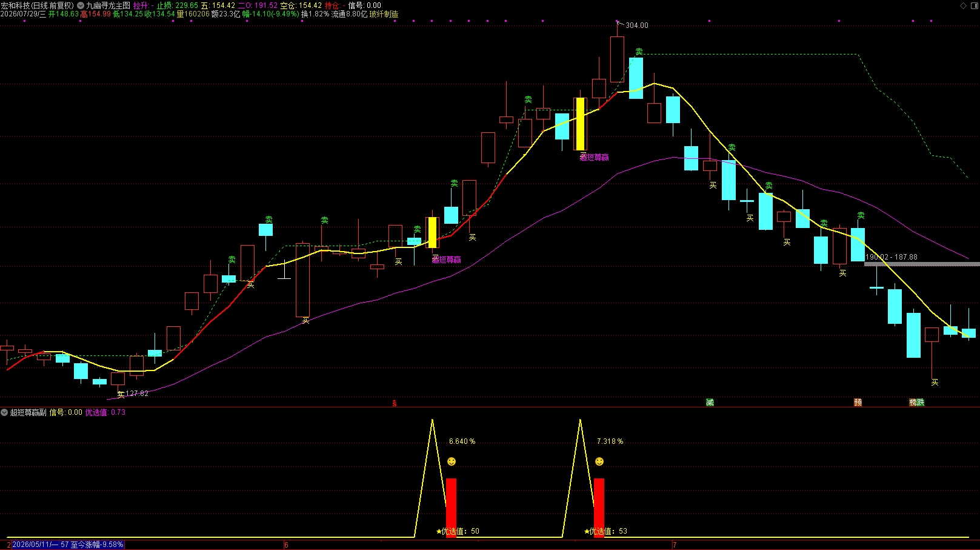Click the second red bar near 优选值 53

[599, 508]
